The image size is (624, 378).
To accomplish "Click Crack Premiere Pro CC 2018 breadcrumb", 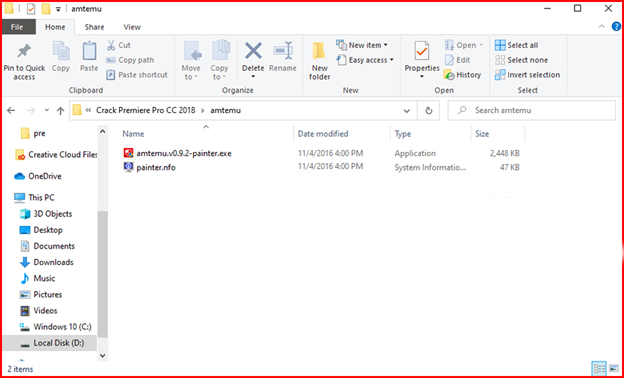I will [146, 110].
